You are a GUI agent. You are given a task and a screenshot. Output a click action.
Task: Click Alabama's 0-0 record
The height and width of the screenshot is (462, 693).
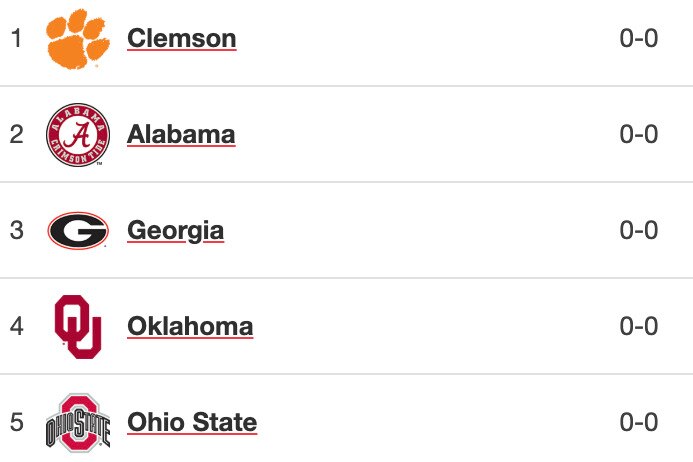[x=639, y=134]
